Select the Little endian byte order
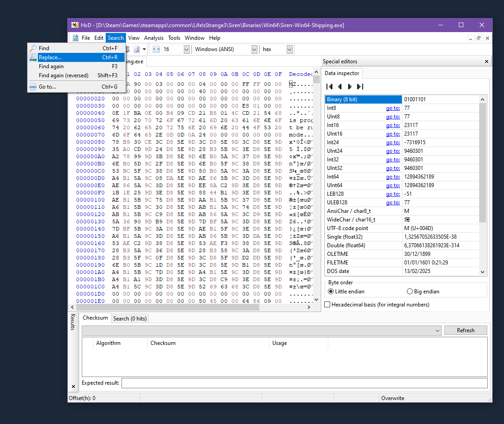Image resolution: width=504 pixels, height=424 pixels. [x=331, y=292]
